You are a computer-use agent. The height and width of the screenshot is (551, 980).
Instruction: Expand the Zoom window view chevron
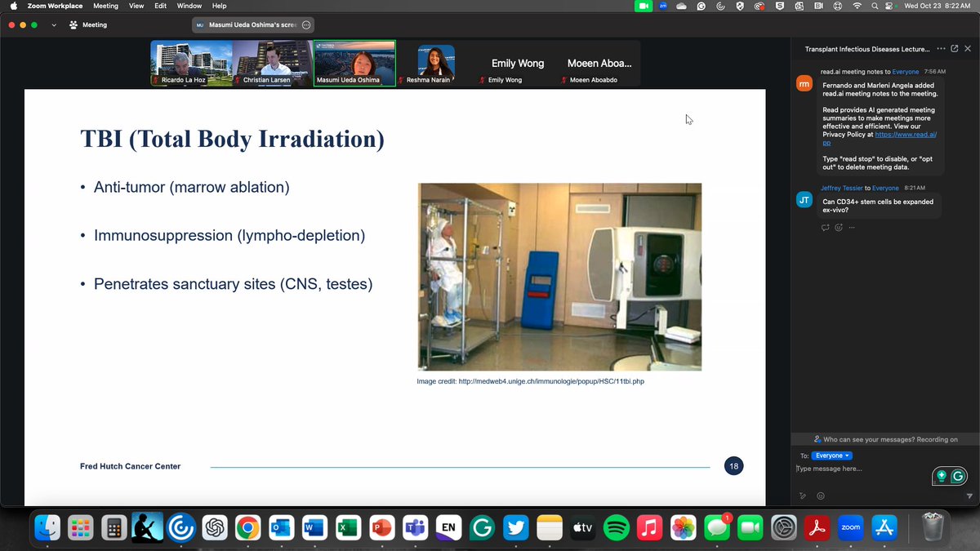coord(54,25)
